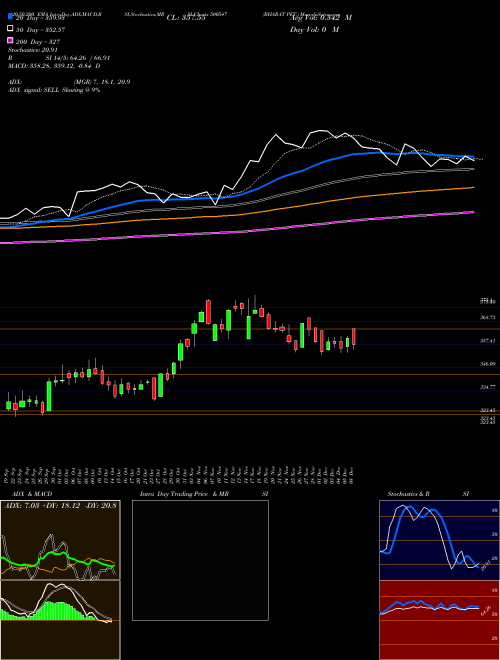
Task: Select the '50 Day - 352.57' legend text
Action: pos(40,30)
